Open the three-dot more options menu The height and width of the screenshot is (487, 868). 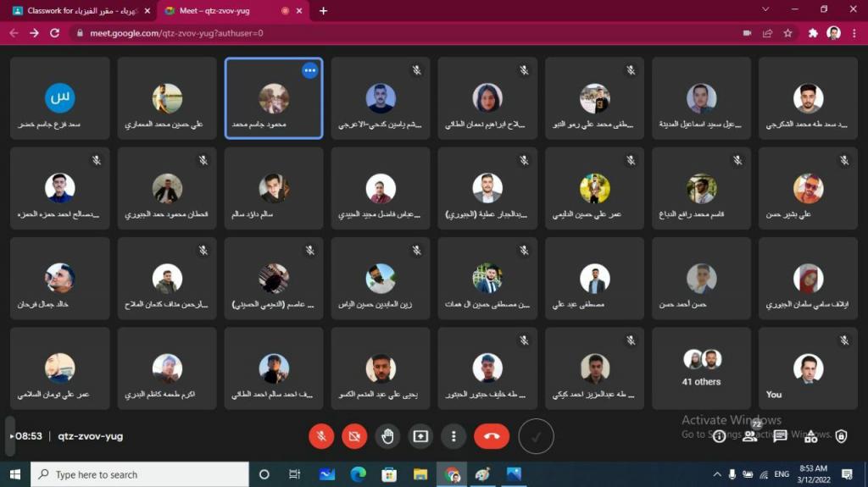click(x=453, y=436)
